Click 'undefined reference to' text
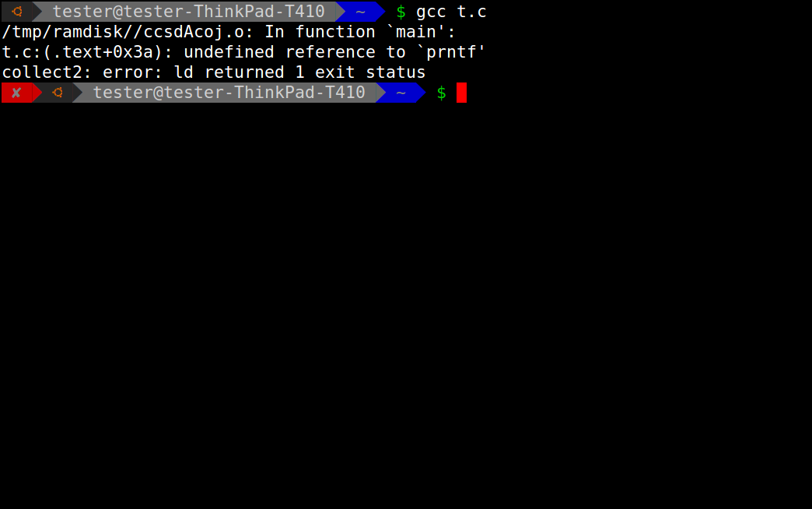Image resolution: width=812 pixels, height=509 pixels. [x=295, y=52]
